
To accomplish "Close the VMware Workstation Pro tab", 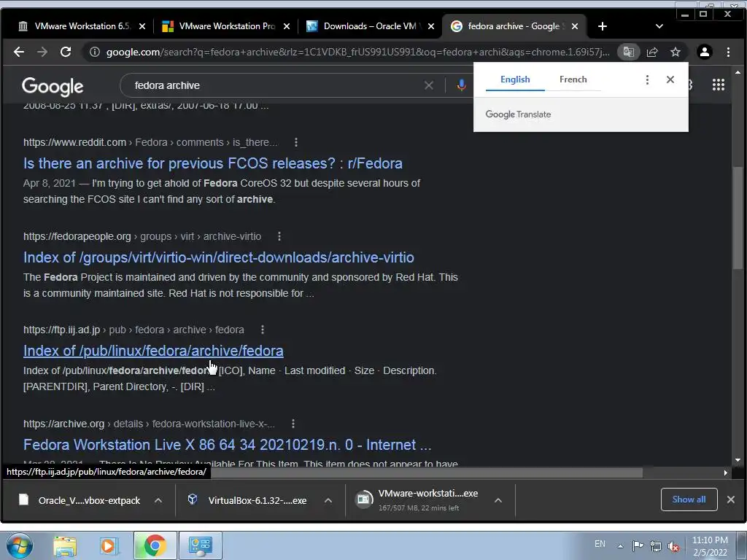I will 286,26.
